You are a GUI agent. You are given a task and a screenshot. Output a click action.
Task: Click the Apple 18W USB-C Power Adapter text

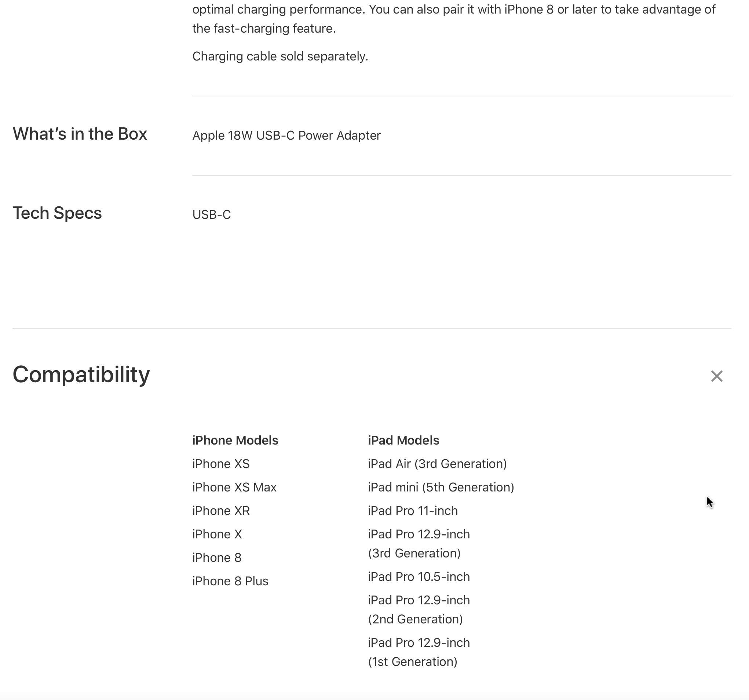tap(286, 136)
